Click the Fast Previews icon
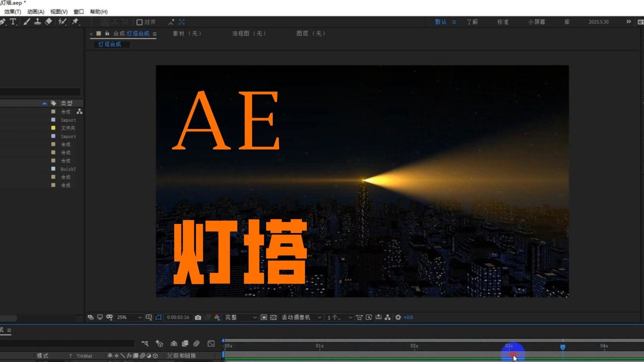The image size is (644, 362). pyautogui.click(x=369, y=317)
